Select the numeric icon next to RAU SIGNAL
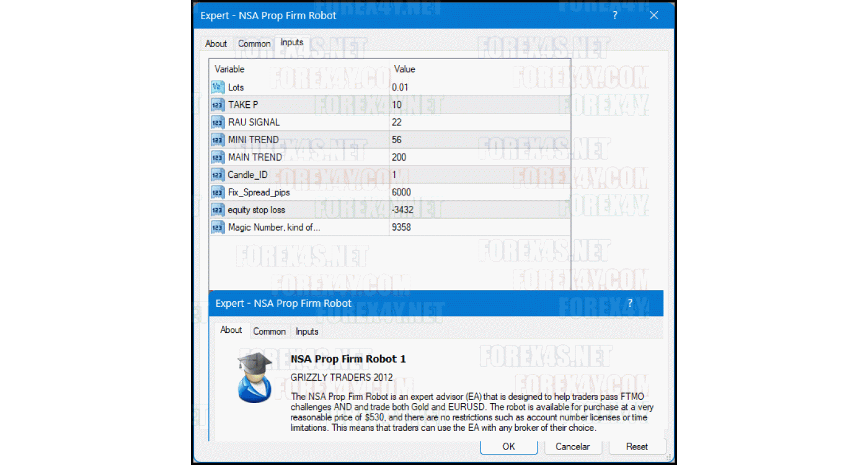This screenshot has height=465, width=868. point(218,122)
